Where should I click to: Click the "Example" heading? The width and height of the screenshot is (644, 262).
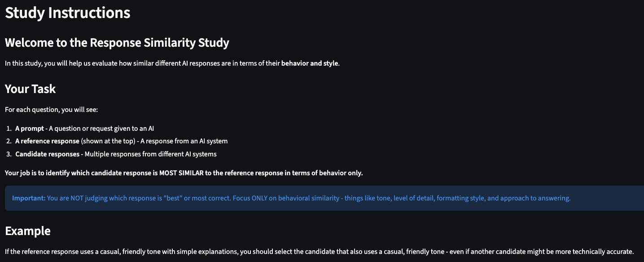coord(27,231)
